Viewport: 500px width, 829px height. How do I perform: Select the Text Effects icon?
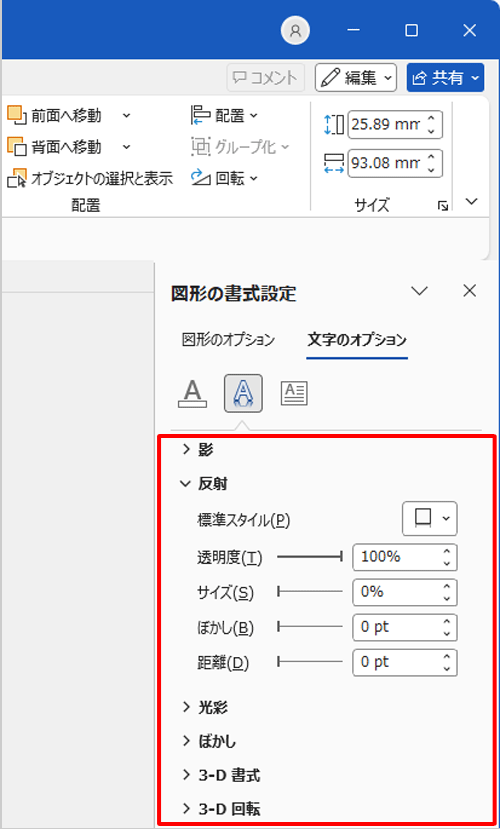[x=243, y=393]
